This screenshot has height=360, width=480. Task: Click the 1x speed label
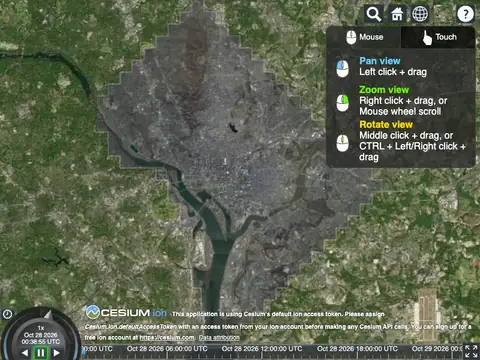[x=41, y=328]
